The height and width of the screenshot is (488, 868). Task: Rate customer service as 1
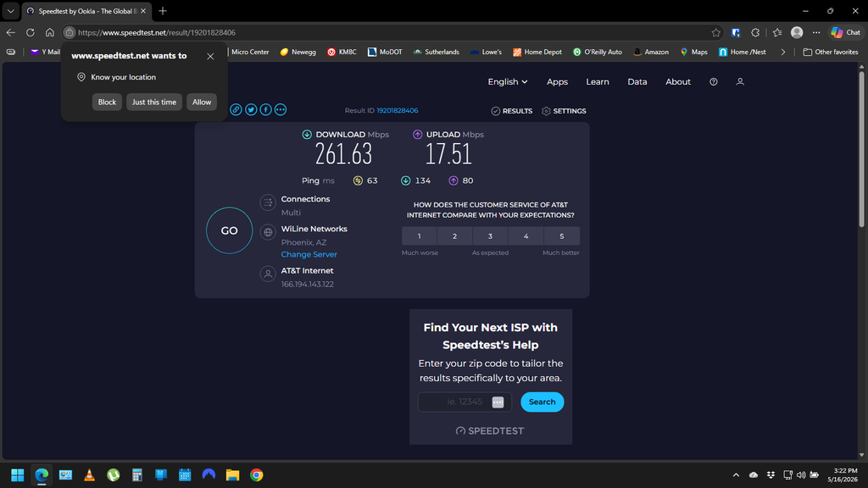[419, 236]
